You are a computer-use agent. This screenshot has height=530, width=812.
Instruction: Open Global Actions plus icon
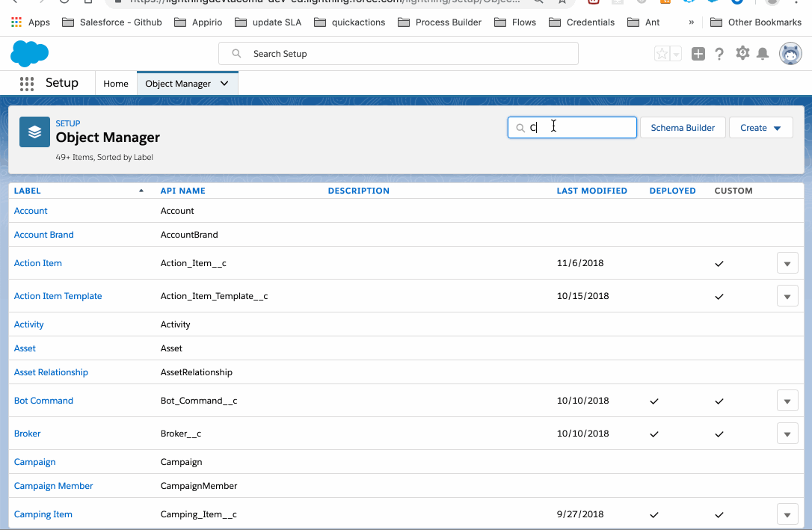coord(698,53)
